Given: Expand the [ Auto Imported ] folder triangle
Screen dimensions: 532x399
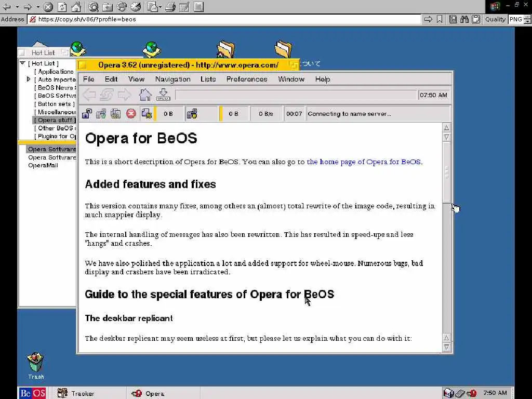Looking at the screenshot, I should (x=29, y=79).
